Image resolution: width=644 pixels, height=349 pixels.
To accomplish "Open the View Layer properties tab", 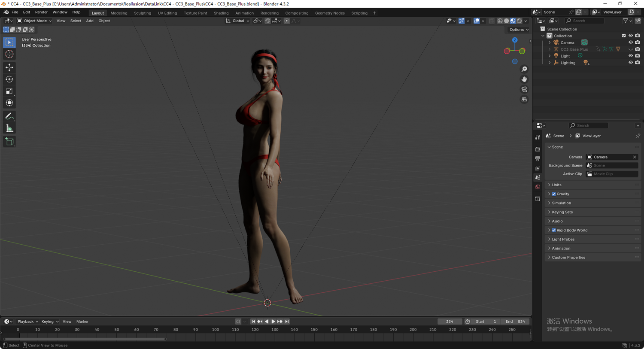I will (x=538, y=168).
